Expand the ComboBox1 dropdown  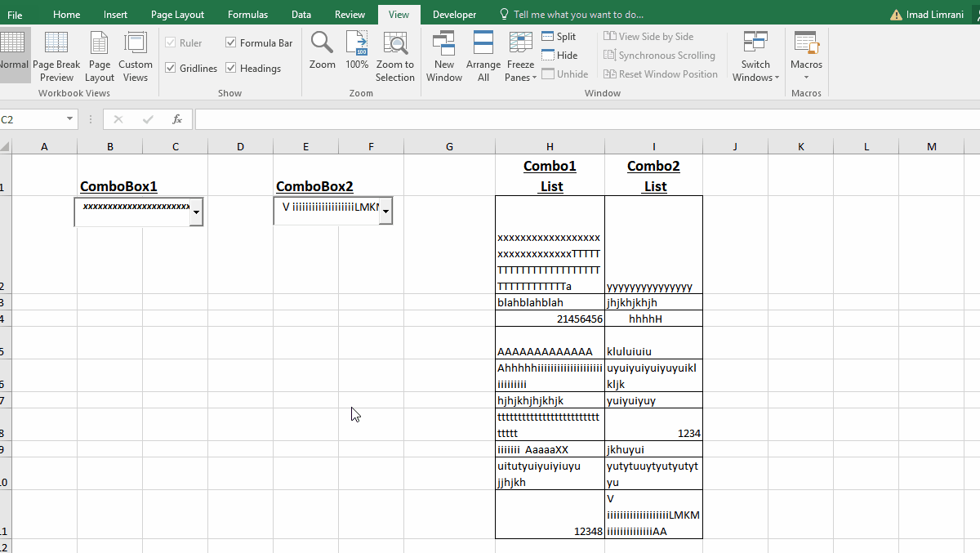195,212
